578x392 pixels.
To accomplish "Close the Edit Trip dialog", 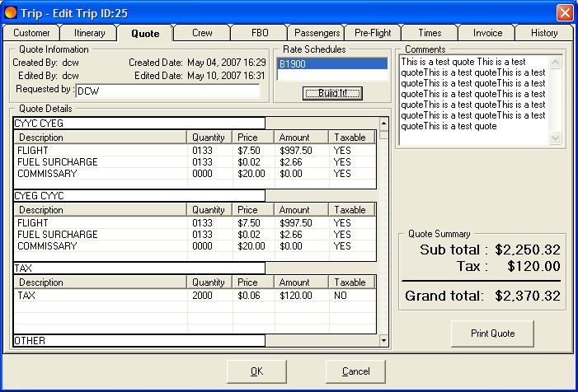I will [565, 12].
